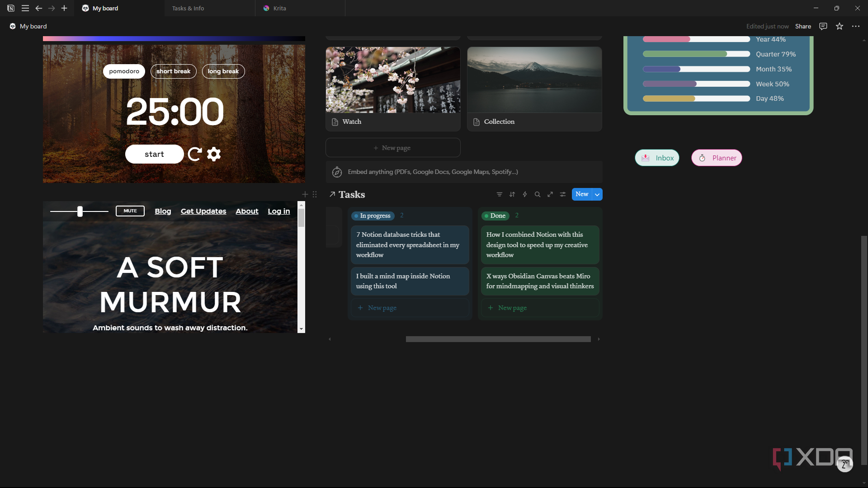Expand the New button dropdown arrow
Screen dimensions: 868x488
pos(597,194)
